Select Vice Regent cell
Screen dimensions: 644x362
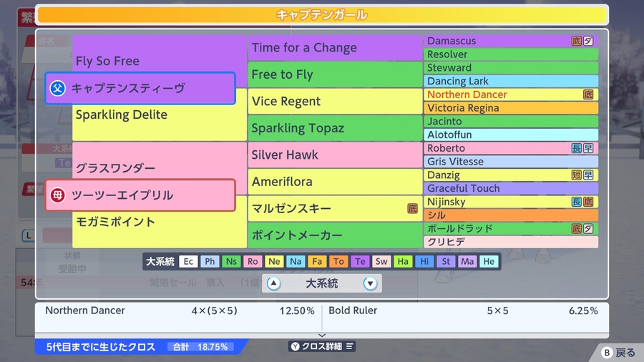tap(335, 102)
